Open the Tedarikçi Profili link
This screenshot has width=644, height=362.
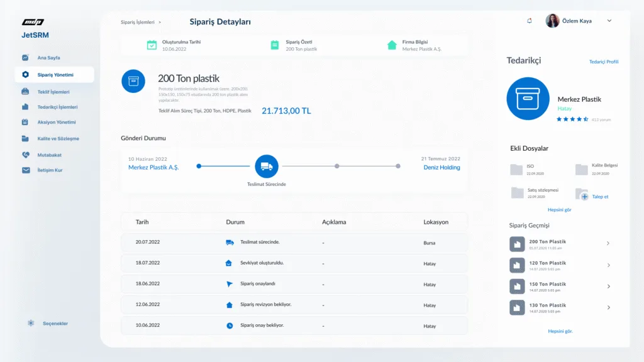point(603,62)
